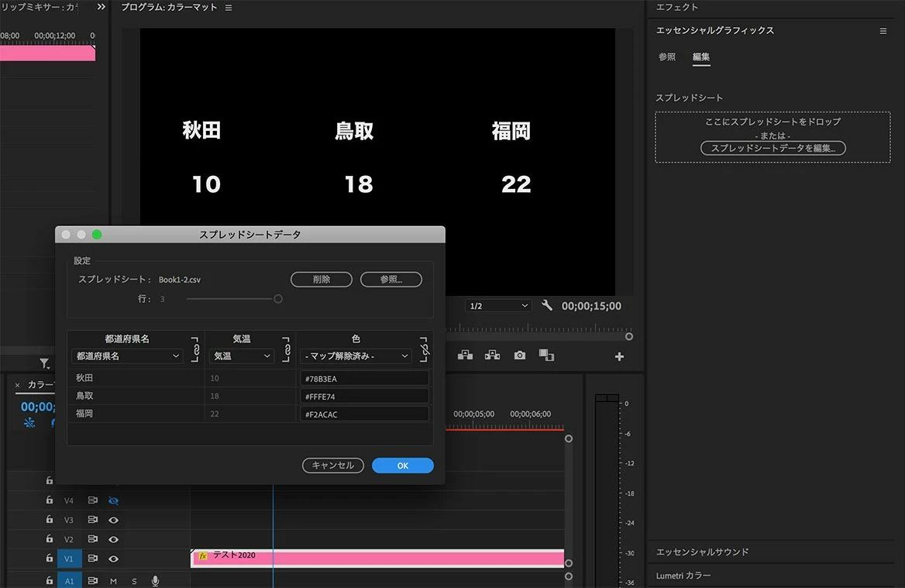The image size is (905, 588).
Task: Toggle sync lock on track V4
Action: click(x=92, y=500)
